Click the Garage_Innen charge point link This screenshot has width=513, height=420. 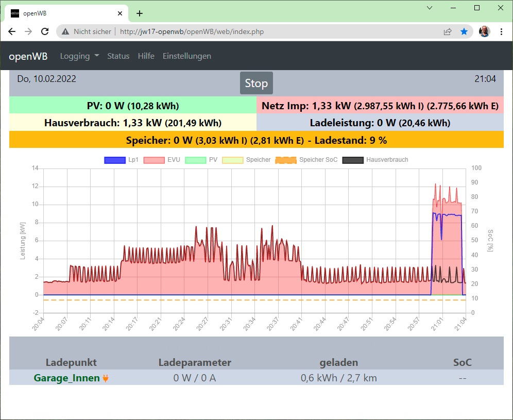click(x=66, y=378)
